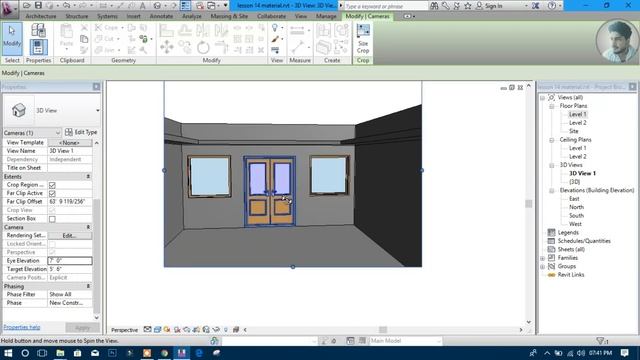Select the Rotate tool in Modify panel
Viewport: 640px width, 360px height.
click(x=203, y=47)
